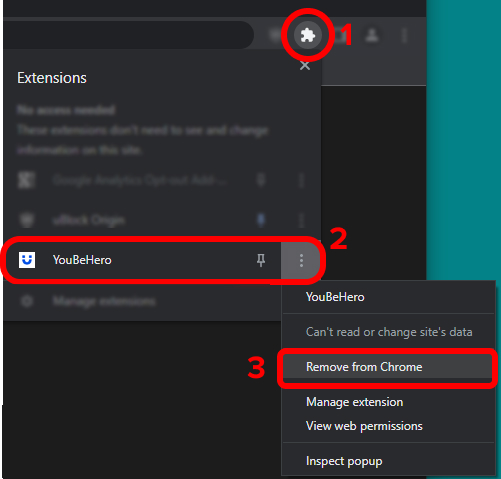
Task: Click the Extensions panel heading
Action: point(52,78)
